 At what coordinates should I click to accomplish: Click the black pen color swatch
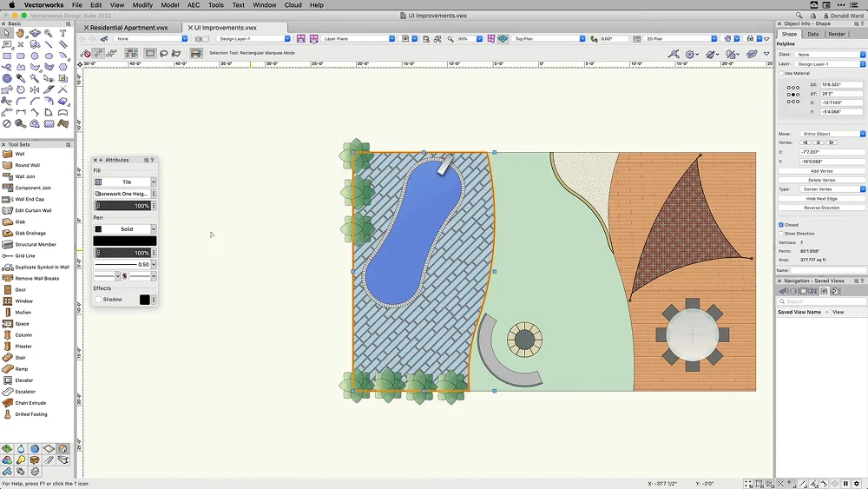tap(125, 241)
